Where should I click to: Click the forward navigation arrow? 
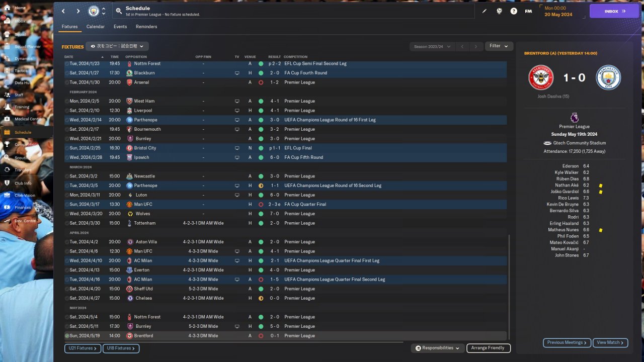point(78,11)
